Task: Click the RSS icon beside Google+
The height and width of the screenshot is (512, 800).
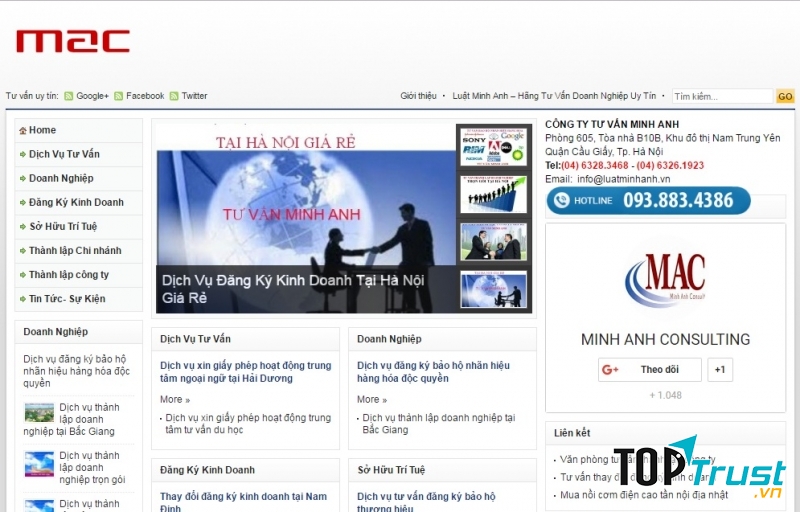Action: tap(68, 96)
